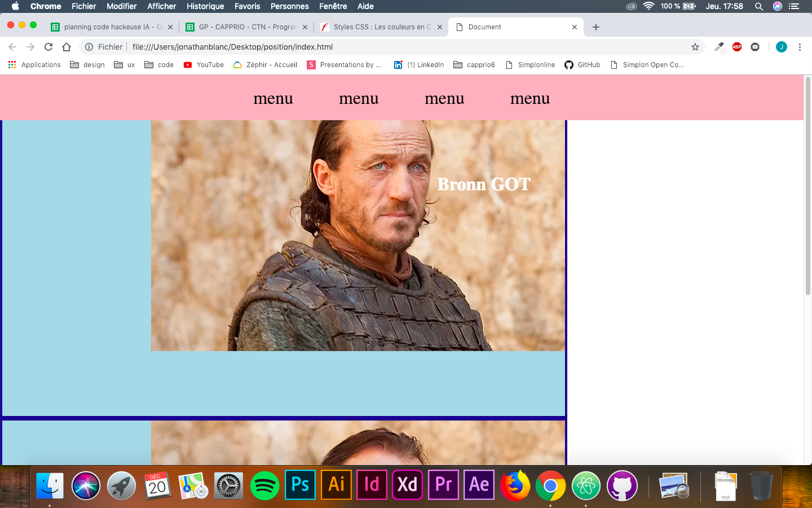Bookmark this page with the star icon
812x508 pixels.
pos(695,47)
